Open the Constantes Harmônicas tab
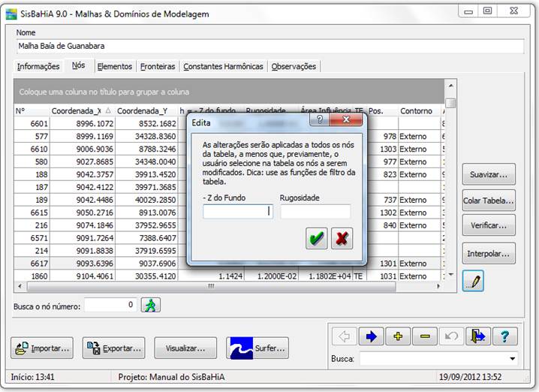The width and height of the screenshot is (539, 392). point(223,66)
